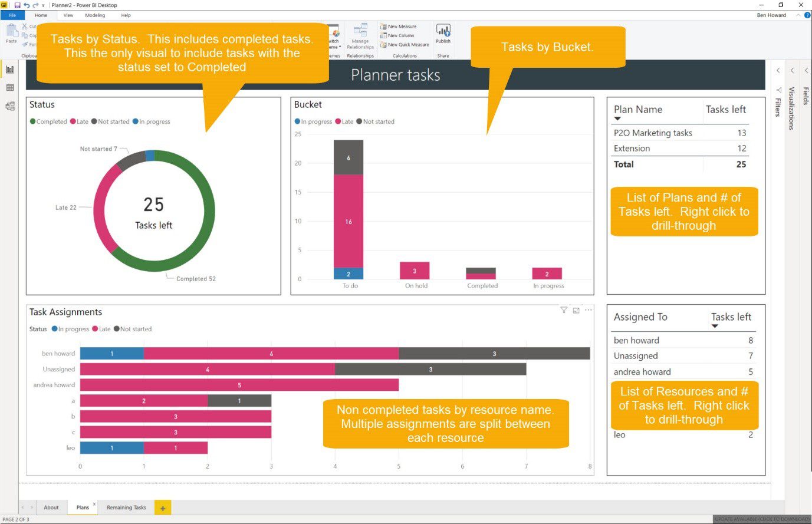Viewport: 812px width, 524px height.
Task: Click the Tasks left sort arrow in Assigned To table
Action: (715, 326)
